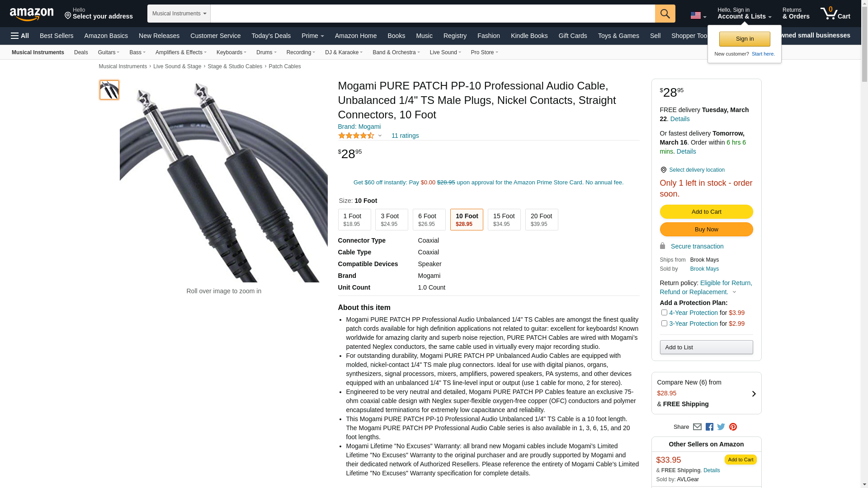Check the 3-Year Protection plan box

[664, 323]
